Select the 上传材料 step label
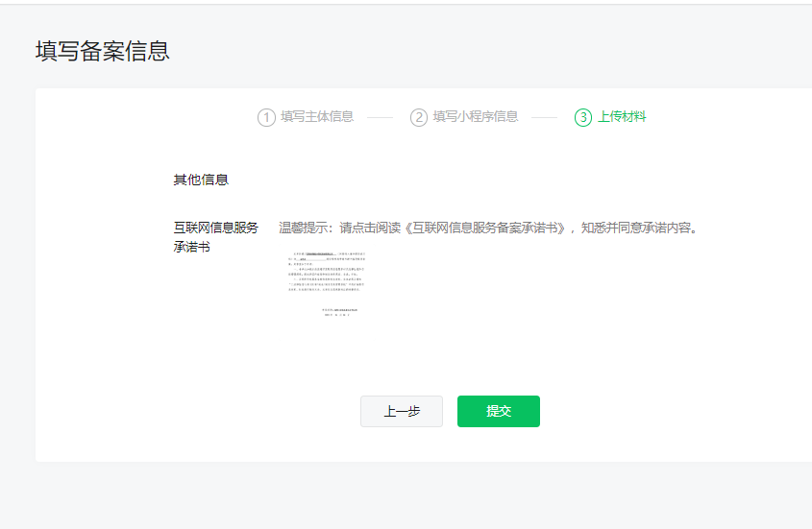This screenshot has height=529, width=812. (x=622, y=117)
